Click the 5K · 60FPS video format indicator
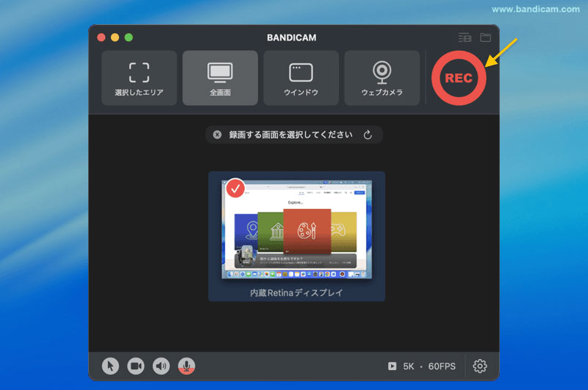Image resolution: width=588 pixels, height=390 pixels. 422,366
